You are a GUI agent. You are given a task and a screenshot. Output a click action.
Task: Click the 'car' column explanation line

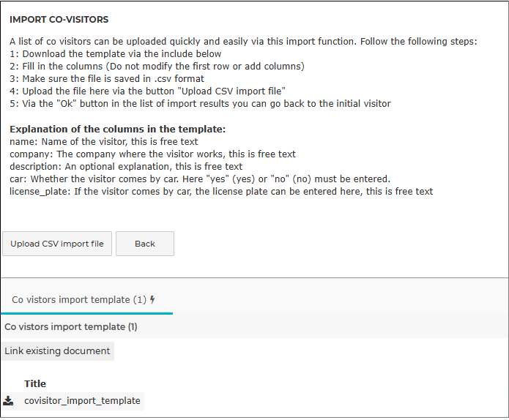[x=200, y=179]
